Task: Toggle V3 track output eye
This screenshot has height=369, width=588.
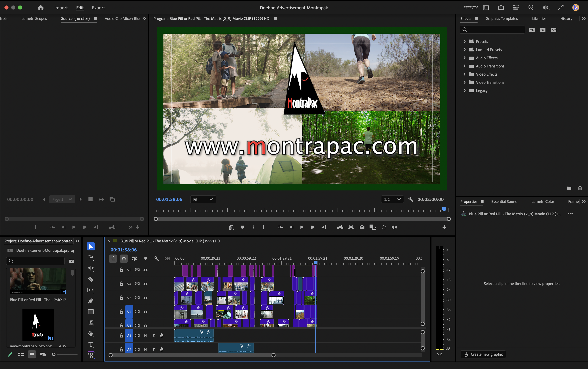Action: [x=145, y=298]
